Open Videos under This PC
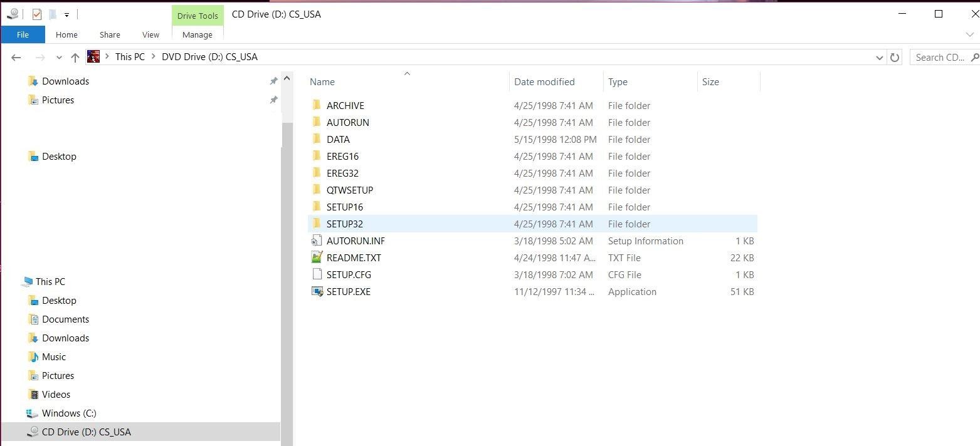This screenshot has width=980, height=446. coord(56,395)
